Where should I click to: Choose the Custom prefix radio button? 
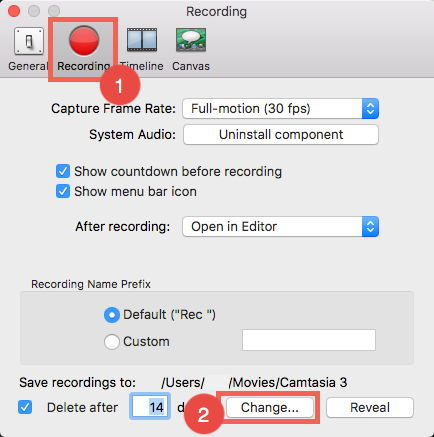point(112,342)
